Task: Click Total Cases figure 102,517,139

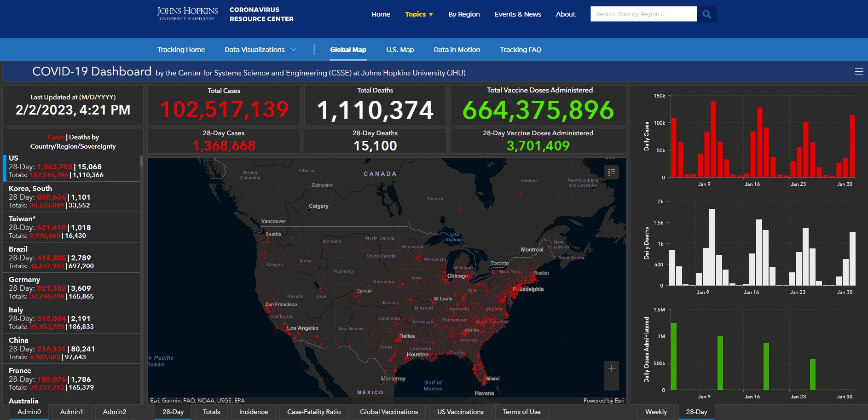Action: click(x=224, y=110)
